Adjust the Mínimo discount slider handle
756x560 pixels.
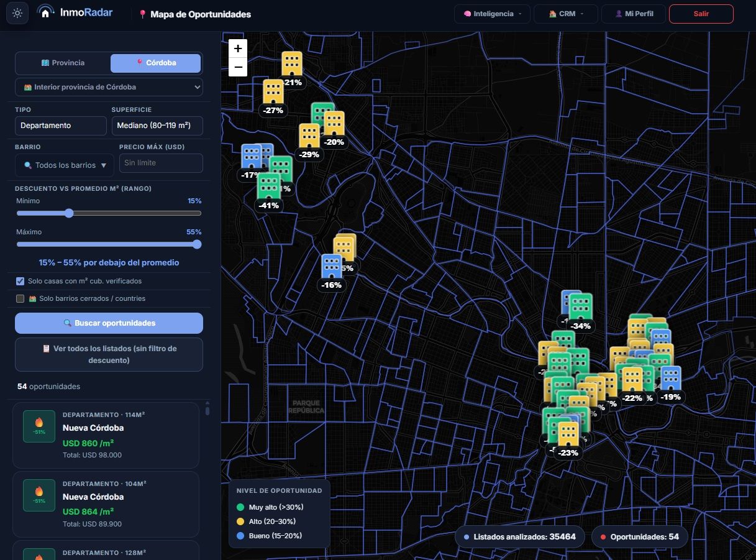pyautogui.click(x=69, y=213)
